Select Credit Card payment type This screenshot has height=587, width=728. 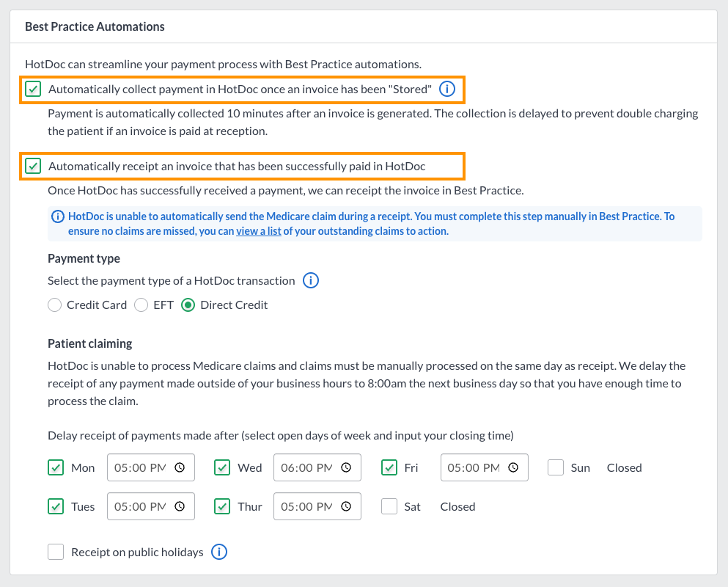tap(55, 305)
